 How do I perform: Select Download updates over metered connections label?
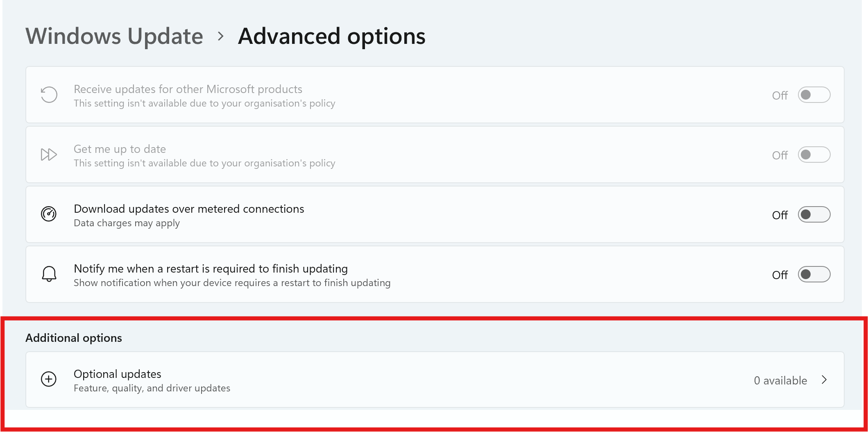[x=189, y=209]
